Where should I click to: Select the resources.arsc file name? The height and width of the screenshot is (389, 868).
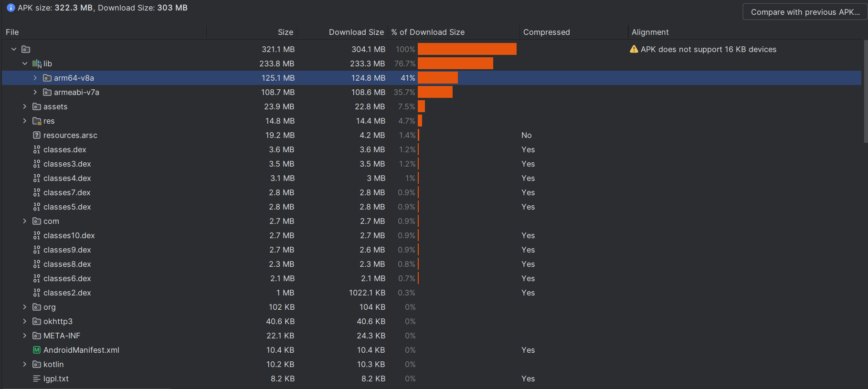(x=70, y=135)
